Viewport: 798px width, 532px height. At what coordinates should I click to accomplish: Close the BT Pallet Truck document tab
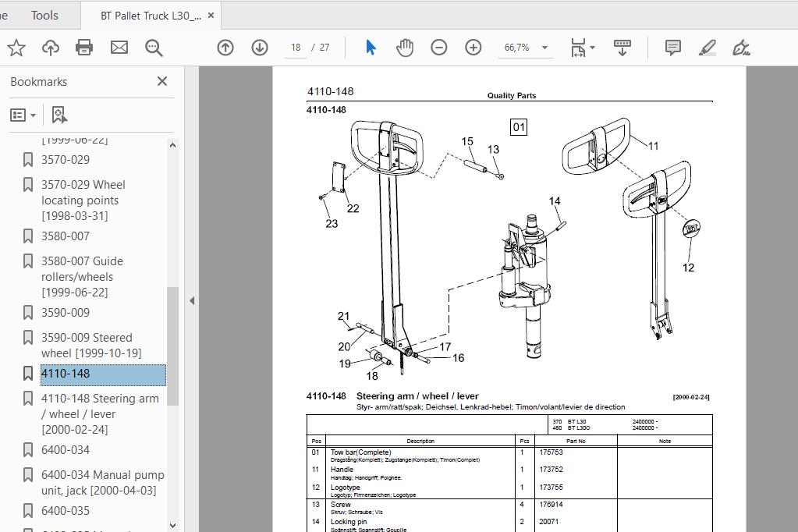pos(211,16)
